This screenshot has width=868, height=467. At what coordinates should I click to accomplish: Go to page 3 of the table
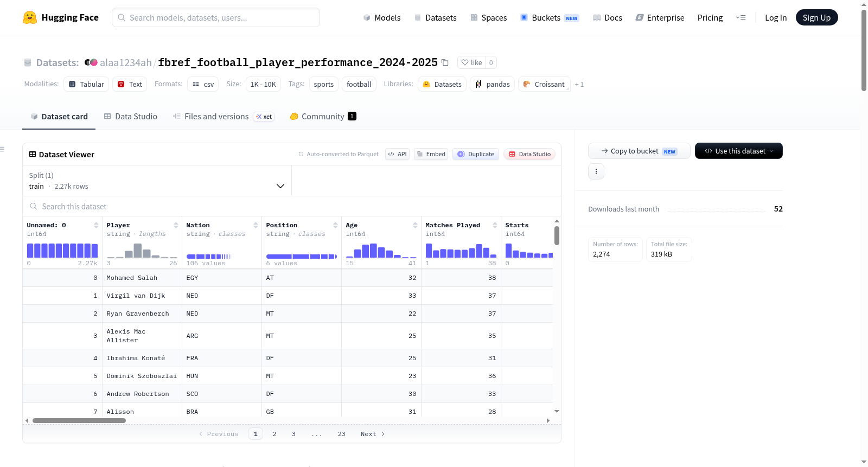(x=293, y=434)
